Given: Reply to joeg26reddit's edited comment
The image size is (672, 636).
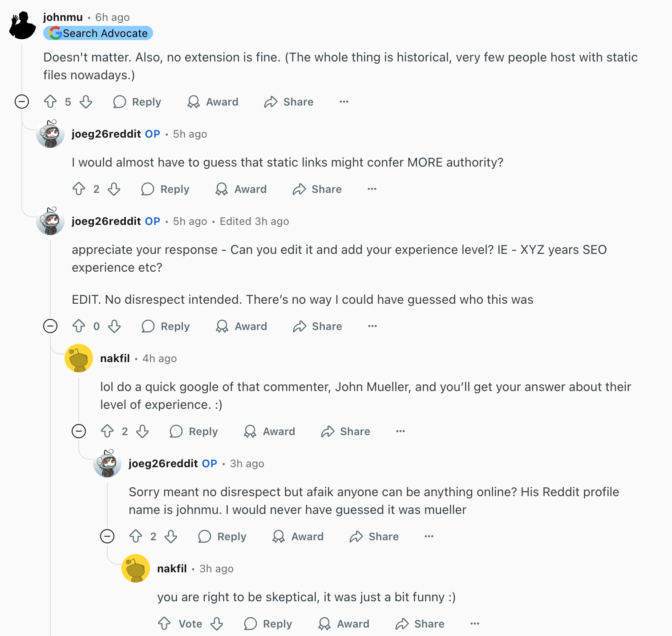Looking at the screenshot, I should point(165,326).
